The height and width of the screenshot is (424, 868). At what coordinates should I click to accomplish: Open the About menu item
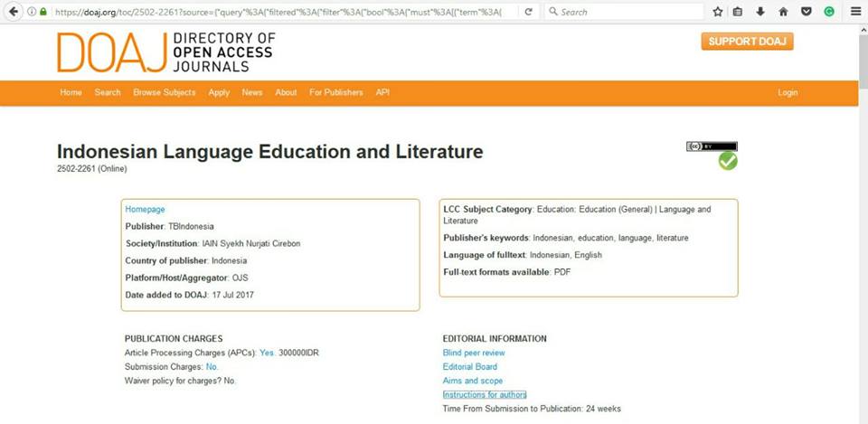point(286,92)
